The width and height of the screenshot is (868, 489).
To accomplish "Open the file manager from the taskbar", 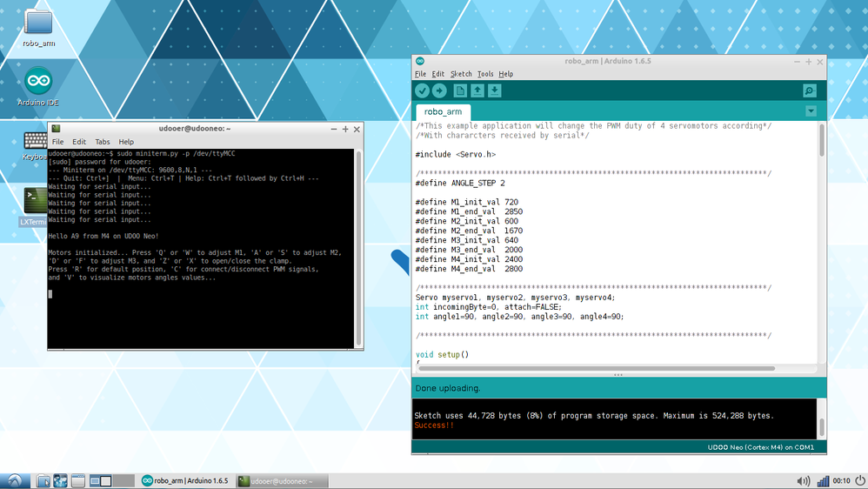I will click(43, 480).
